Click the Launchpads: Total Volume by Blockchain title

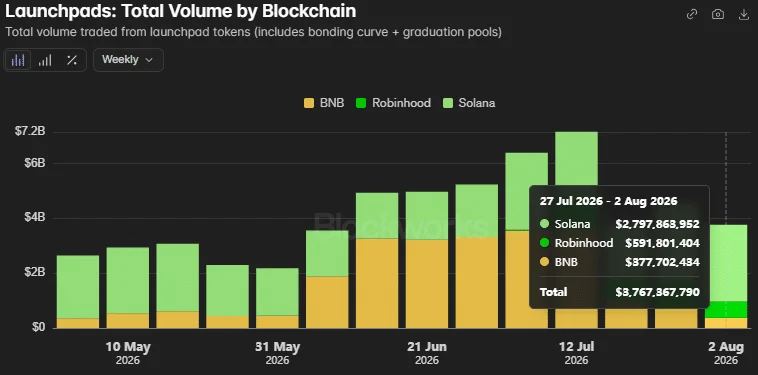180,11
